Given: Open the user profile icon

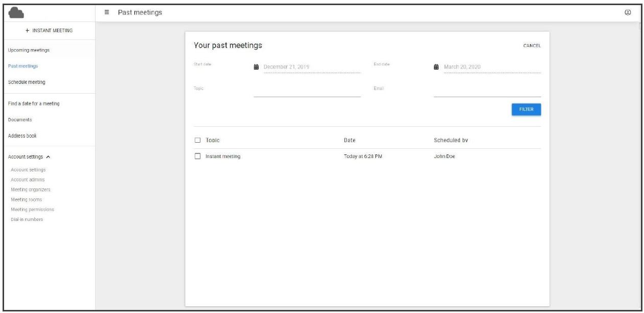Looking at the screenshot, I should (x=626, y=12).
